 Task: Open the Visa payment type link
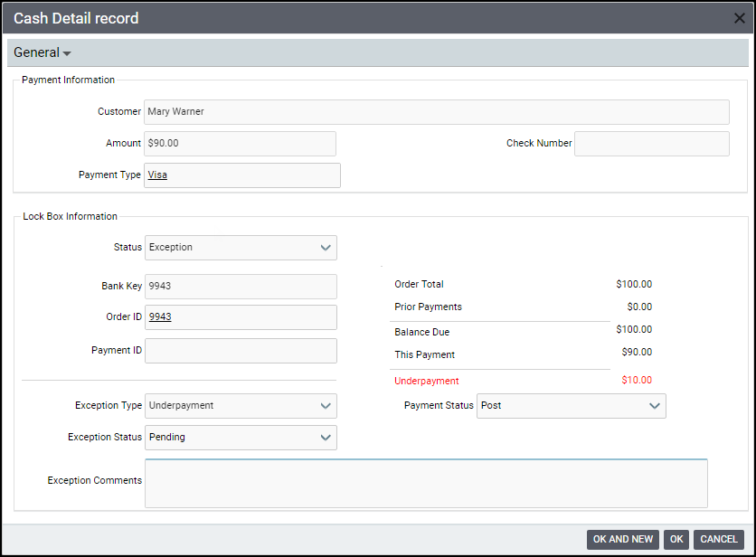[x=157, y=175]
